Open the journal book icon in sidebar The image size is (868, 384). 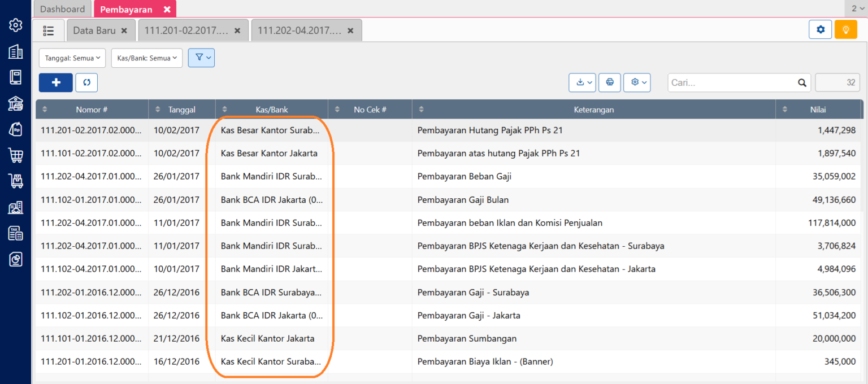15,77
